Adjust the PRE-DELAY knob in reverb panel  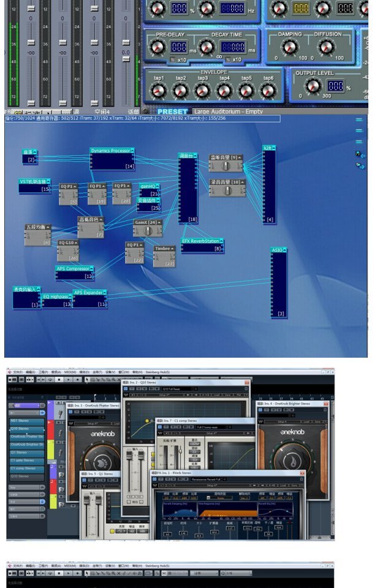click(x=158, y=47)
